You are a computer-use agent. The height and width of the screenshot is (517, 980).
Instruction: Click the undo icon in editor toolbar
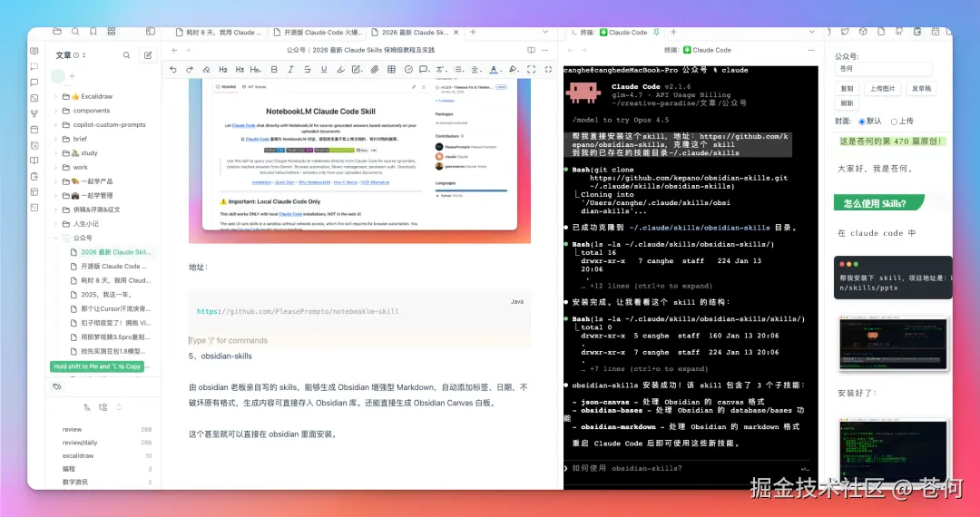(173, 69)
